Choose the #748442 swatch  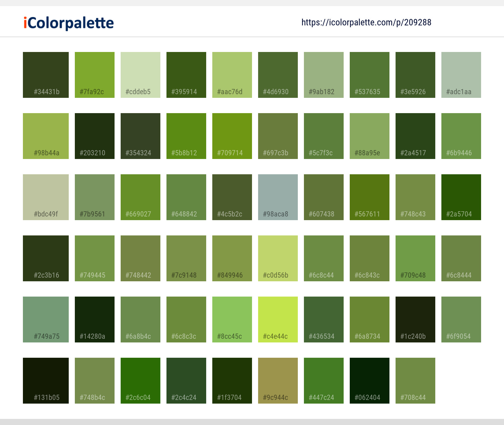pos(141,258)
